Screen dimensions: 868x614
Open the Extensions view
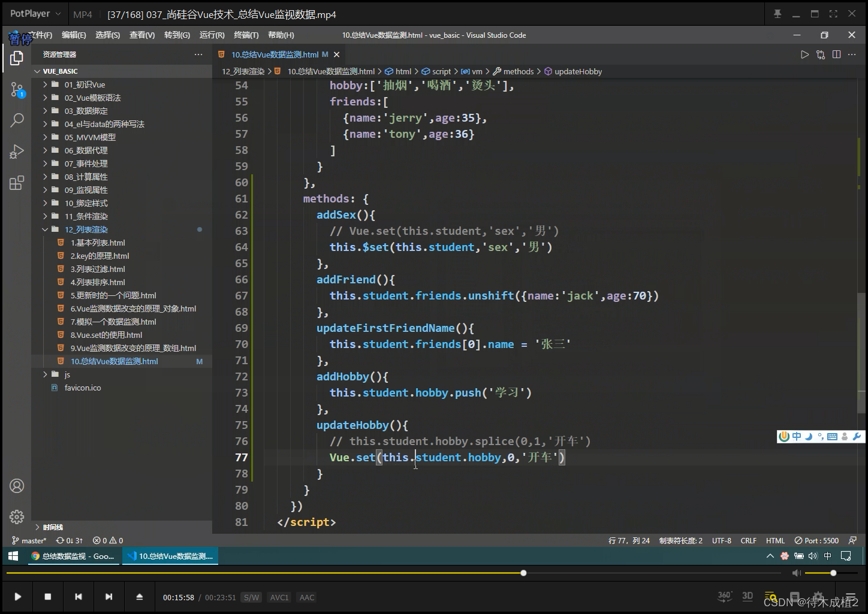tap(17, 183)
